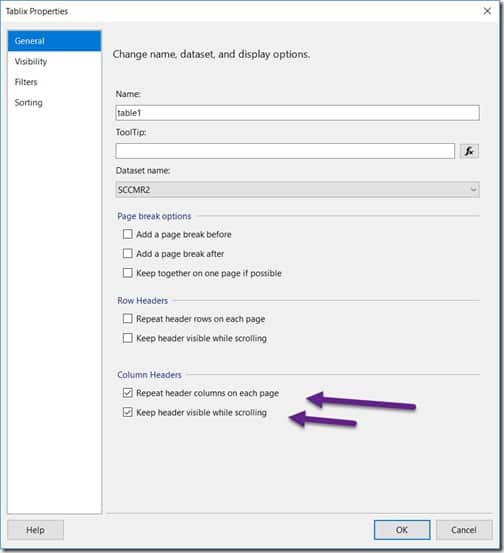Uncheck Repeat header columns on each page
504x553 pixels.
(128, 393)
